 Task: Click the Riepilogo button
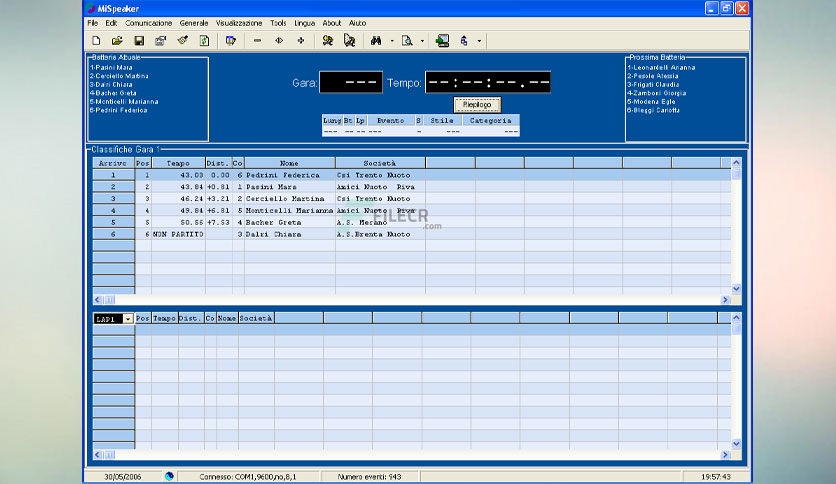coord(477,104)
